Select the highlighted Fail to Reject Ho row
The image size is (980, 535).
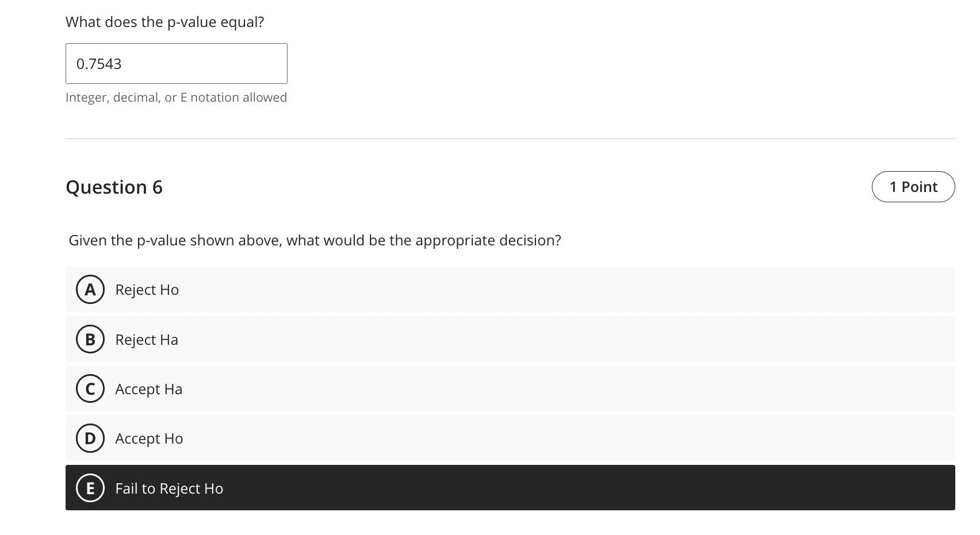(x=510, y=487)
